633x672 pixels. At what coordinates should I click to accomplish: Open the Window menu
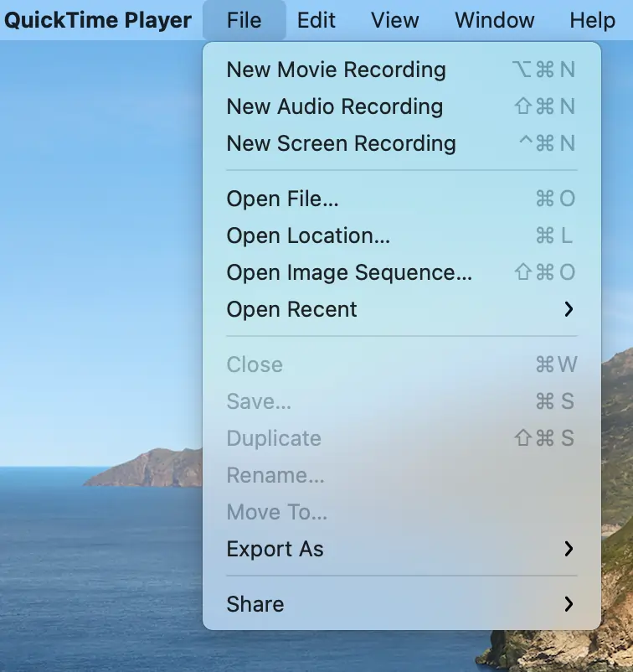point(494,20)
